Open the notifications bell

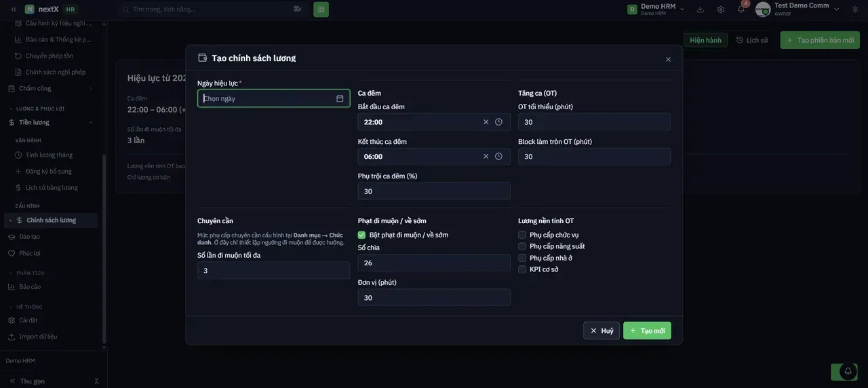click(741, 9)
